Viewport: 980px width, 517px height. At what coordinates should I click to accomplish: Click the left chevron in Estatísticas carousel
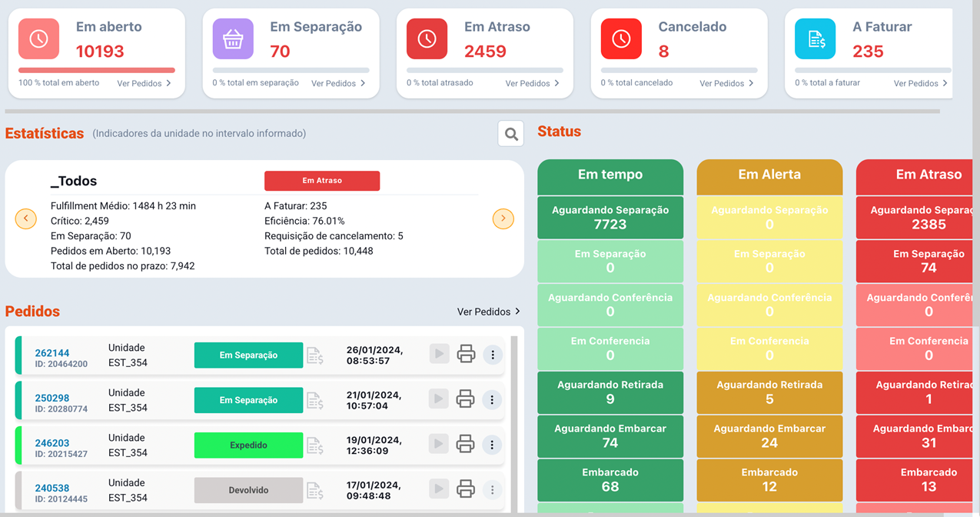point(25,218)
